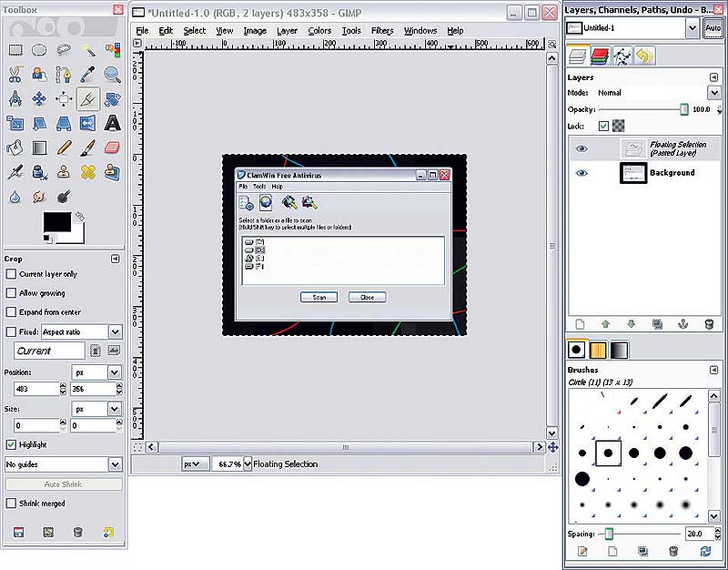Select the Scale tool
728x570 pixels.
tap(15, 123)
